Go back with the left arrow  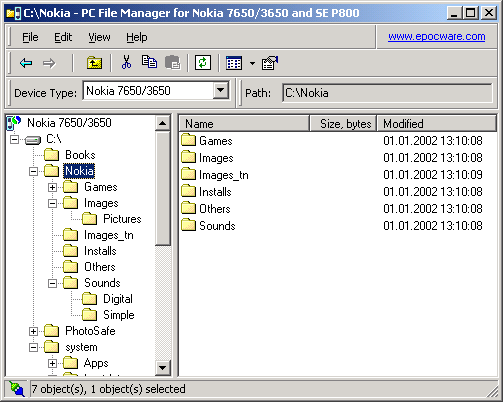coord(26,63)
